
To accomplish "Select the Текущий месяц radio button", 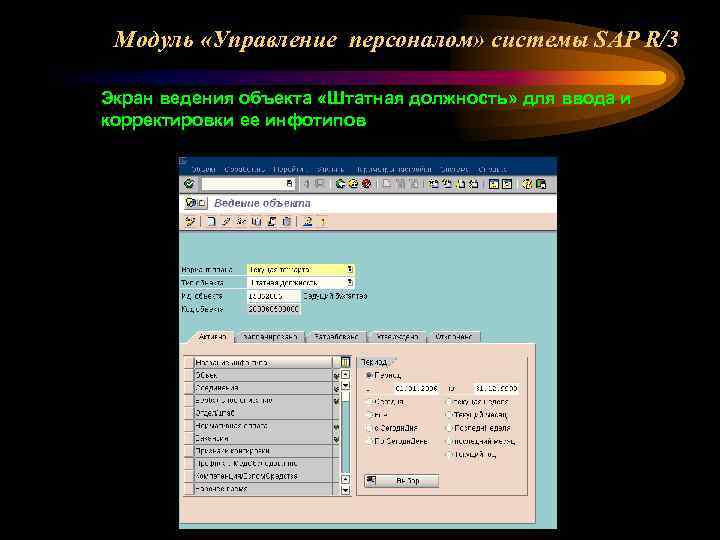I will pyautogui.click(x=449, y=415).
